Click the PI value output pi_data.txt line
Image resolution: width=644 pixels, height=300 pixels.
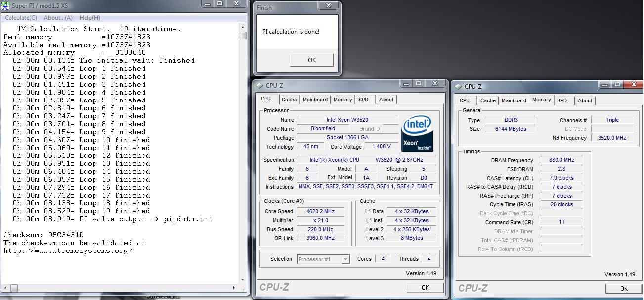pos(112,219)
